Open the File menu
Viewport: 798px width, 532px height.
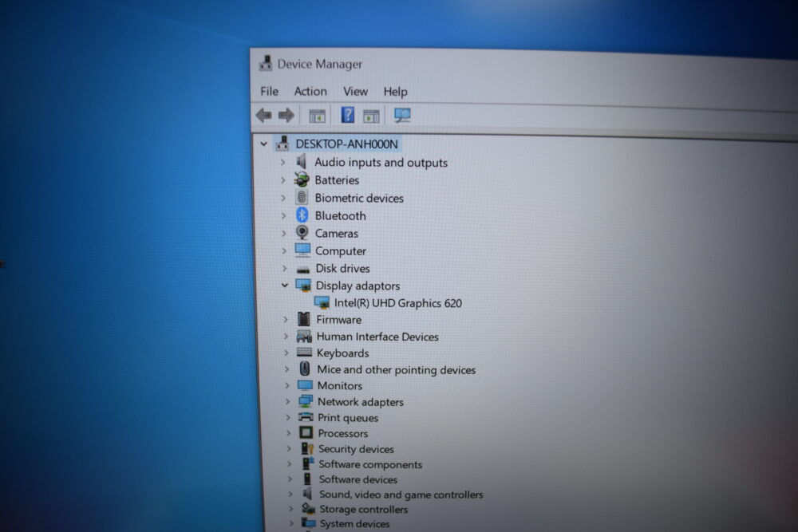(269, 91)
